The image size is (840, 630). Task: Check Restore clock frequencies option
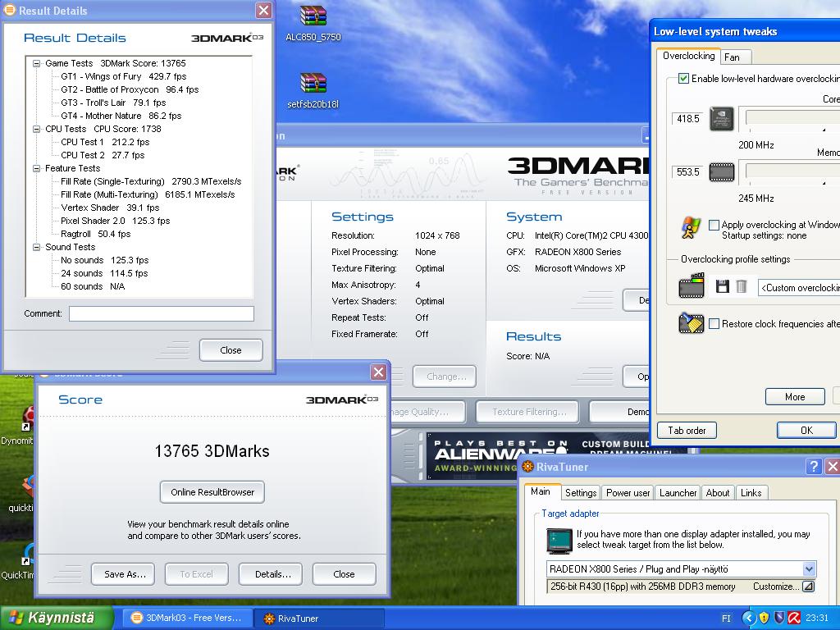[714, 323]
